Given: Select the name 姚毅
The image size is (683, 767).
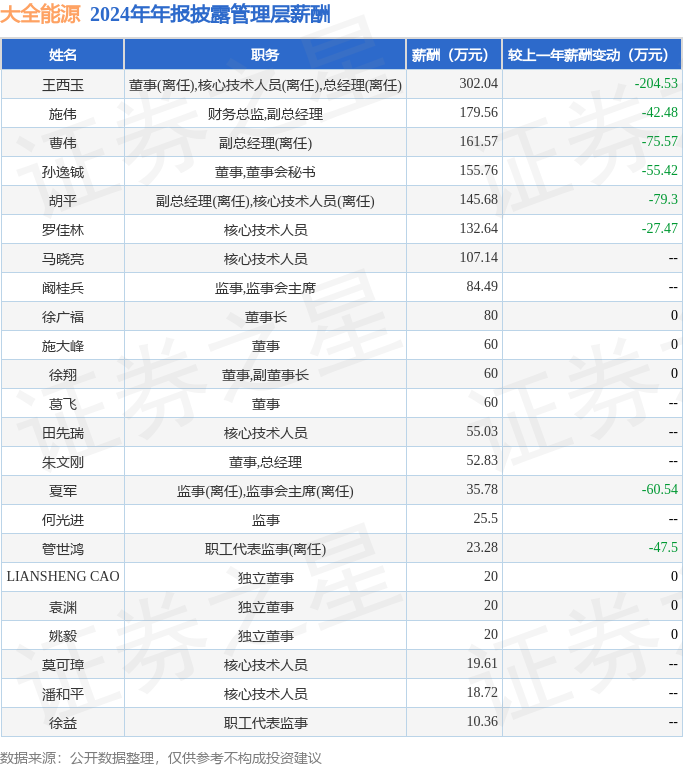Looking at the screenshot, I should [63, 636].
